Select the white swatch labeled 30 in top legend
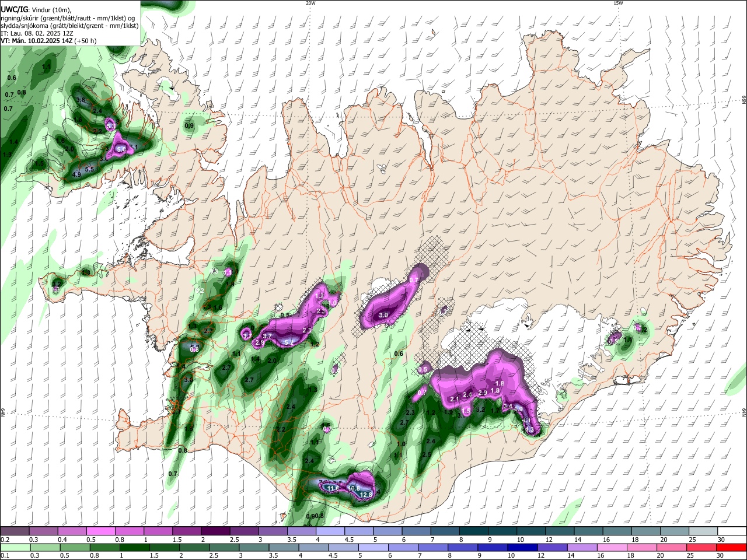This screenshot has height=560, width=747. click(x=732, y=531)
